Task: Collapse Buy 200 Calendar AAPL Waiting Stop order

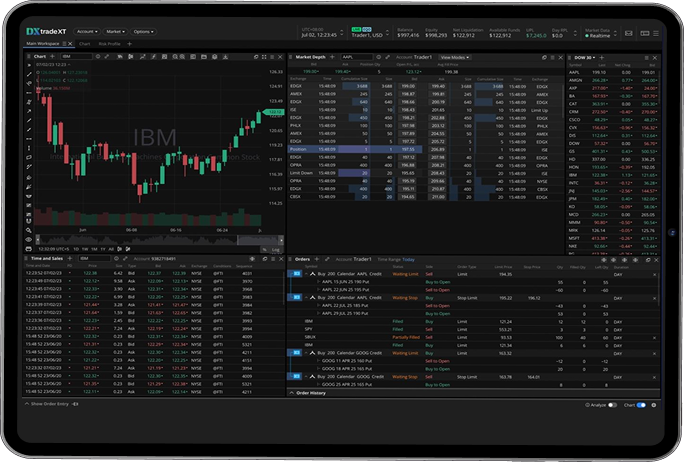Action: (306, 298)
